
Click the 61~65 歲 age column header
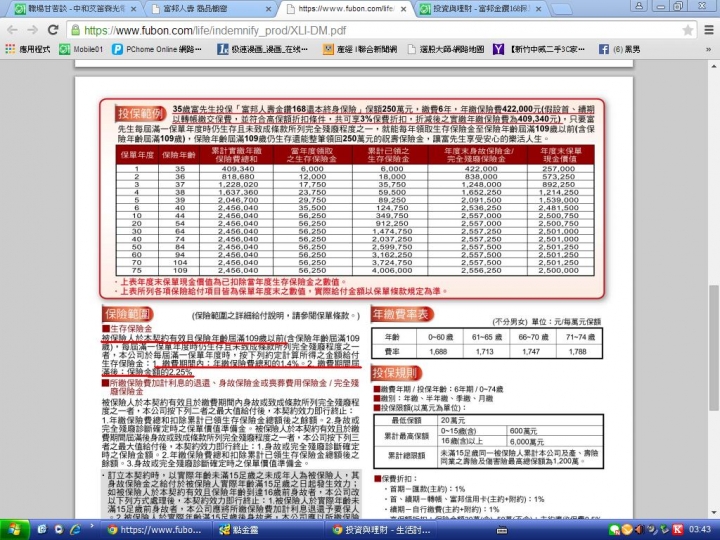click(485, 337)
